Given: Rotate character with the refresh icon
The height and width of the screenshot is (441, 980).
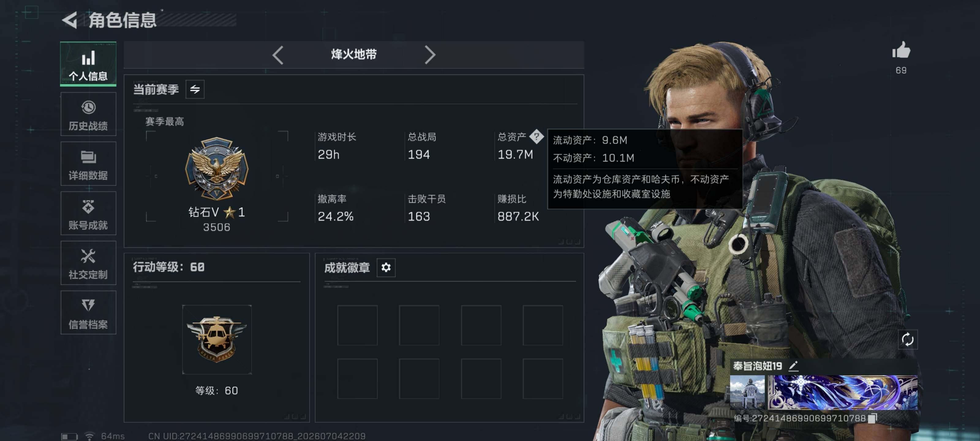Looking at the screenshot, I should point(907,339).
